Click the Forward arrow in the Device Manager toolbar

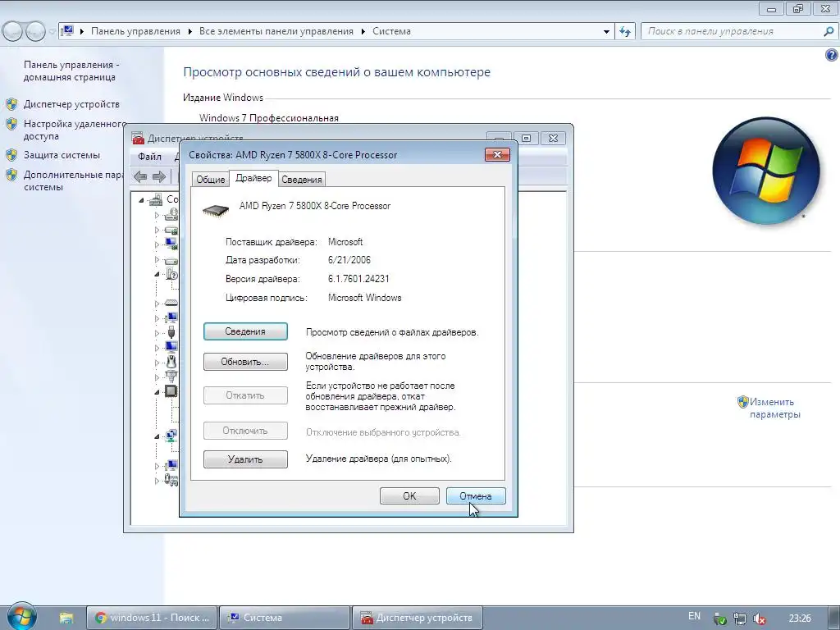click(159, 176)
